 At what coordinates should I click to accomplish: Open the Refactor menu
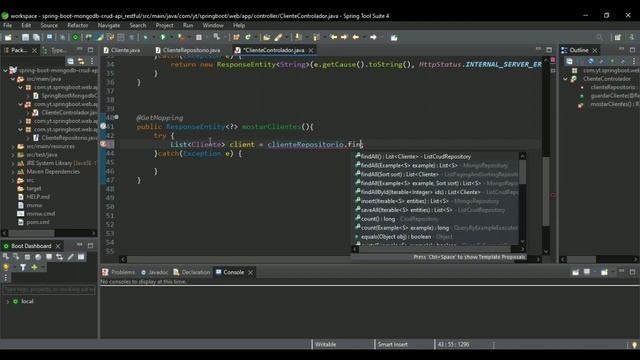pyautogui.click(x=78, y=25)
